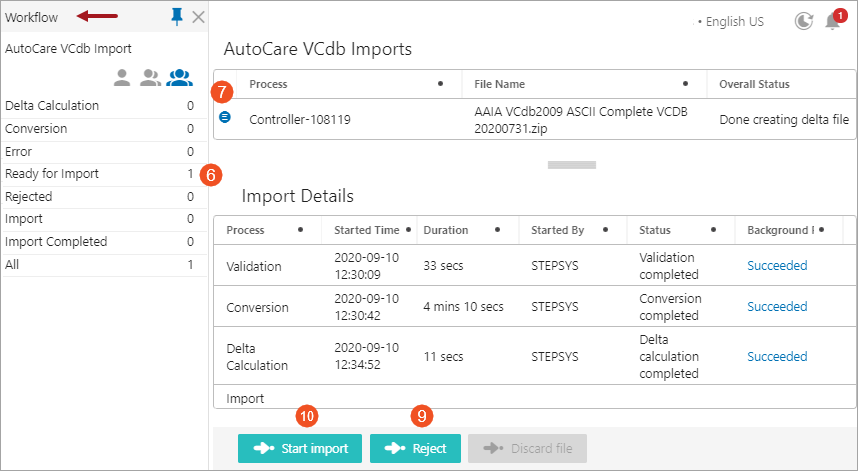
Task: Click the 11 secs duration value
Action: point(443,357)
